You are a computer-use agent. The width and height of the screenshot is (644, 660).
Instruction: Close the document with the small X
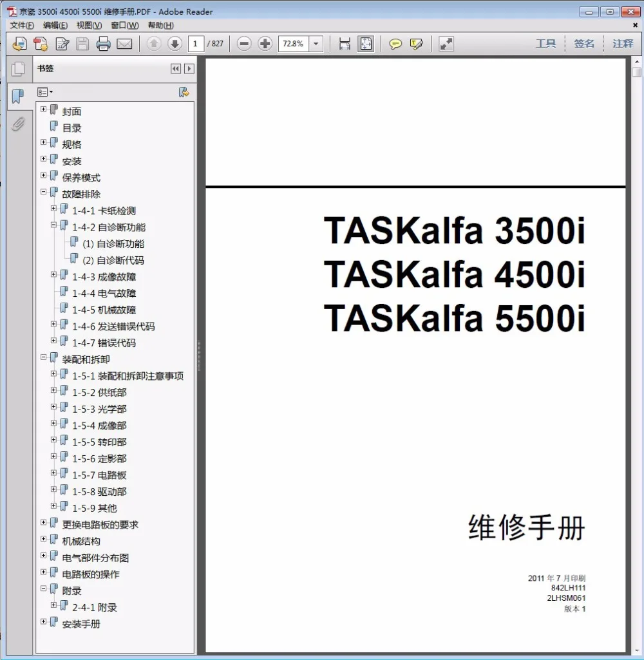coord(635,25)
